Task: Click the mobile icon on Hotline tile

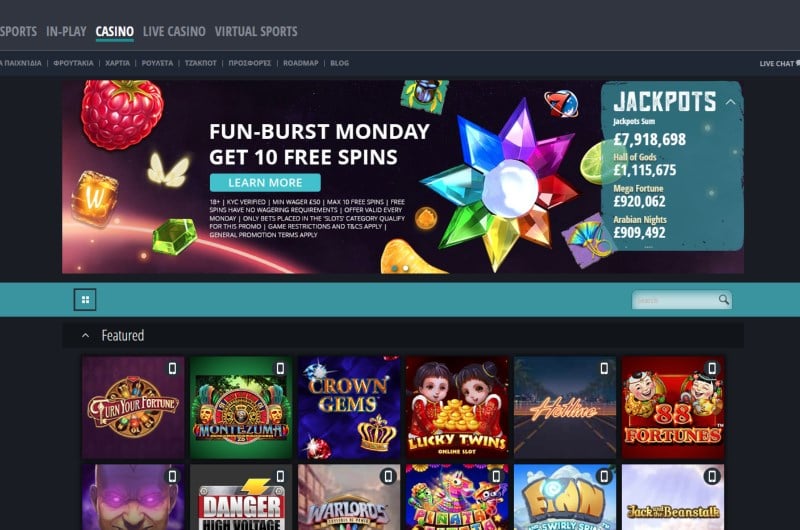Action: pyautogui.click(x=604, y=368)
